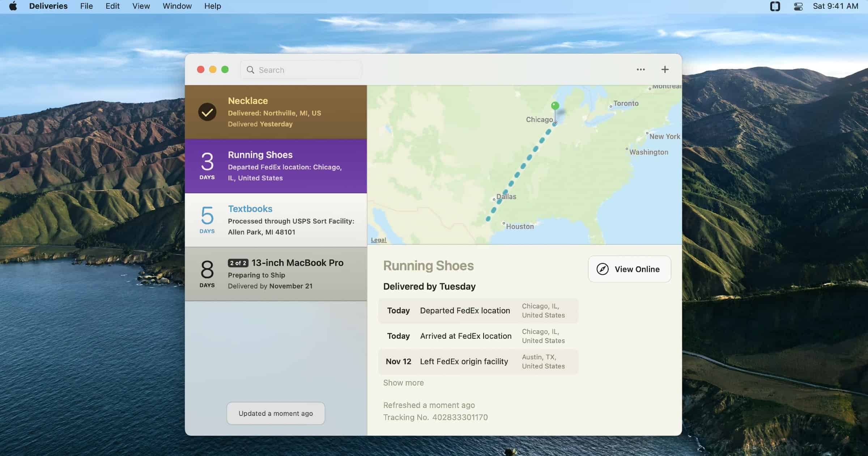Open Control Center from menu bar
Viewport: 868px width, 456px height.
tap(798, 6)
